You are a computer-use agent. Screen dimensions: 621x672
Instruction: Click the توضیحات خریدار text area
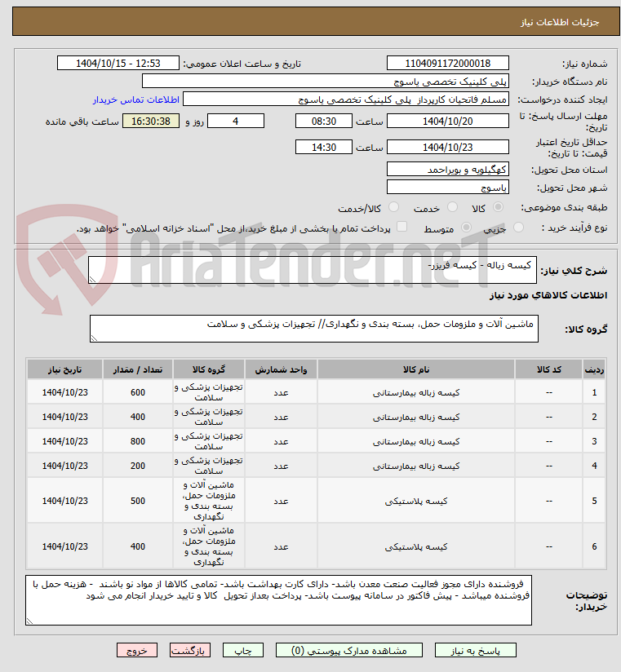(x=279, y=600)
